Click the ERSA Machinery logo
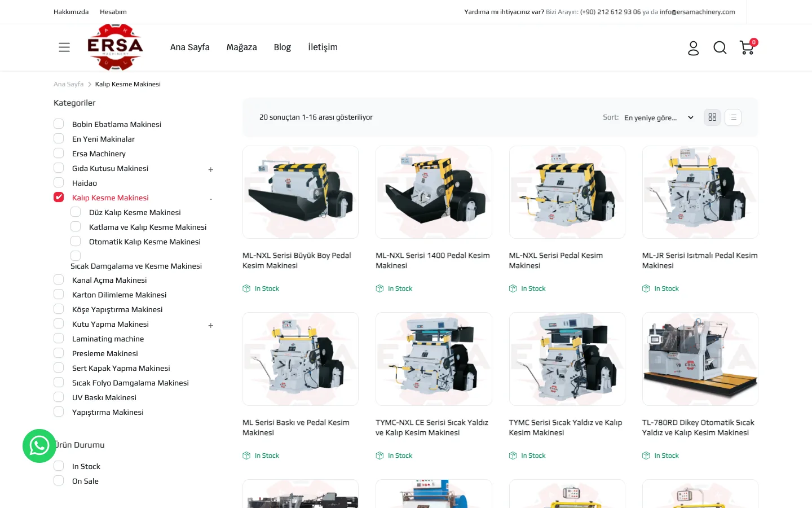 pos(115,47)
